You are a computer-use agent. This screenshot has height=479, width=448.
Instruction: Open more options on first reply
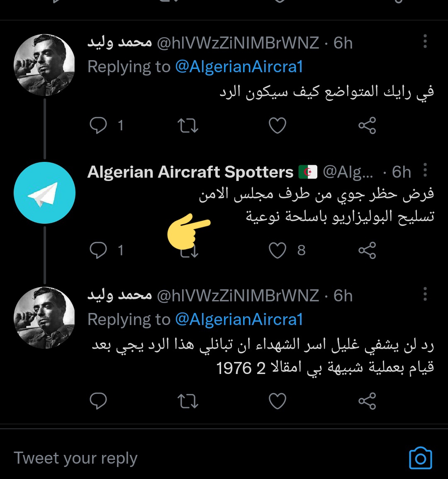[425, 42]
